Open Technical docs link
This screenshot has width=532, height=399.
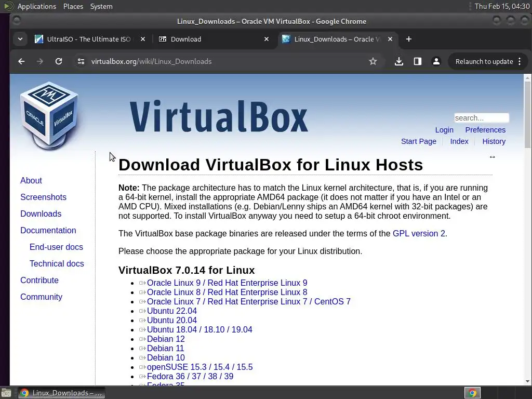point(56,263)
